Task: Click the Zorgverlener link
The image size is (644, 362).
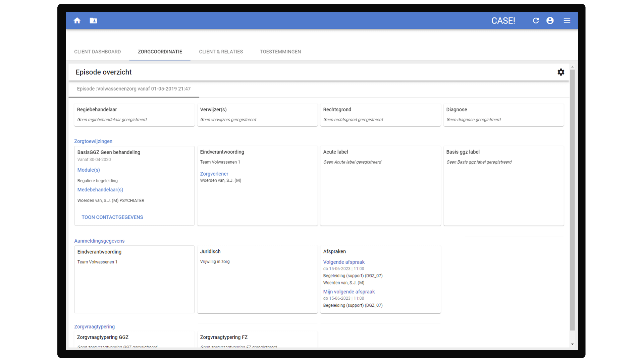Action: click(214, 174)
